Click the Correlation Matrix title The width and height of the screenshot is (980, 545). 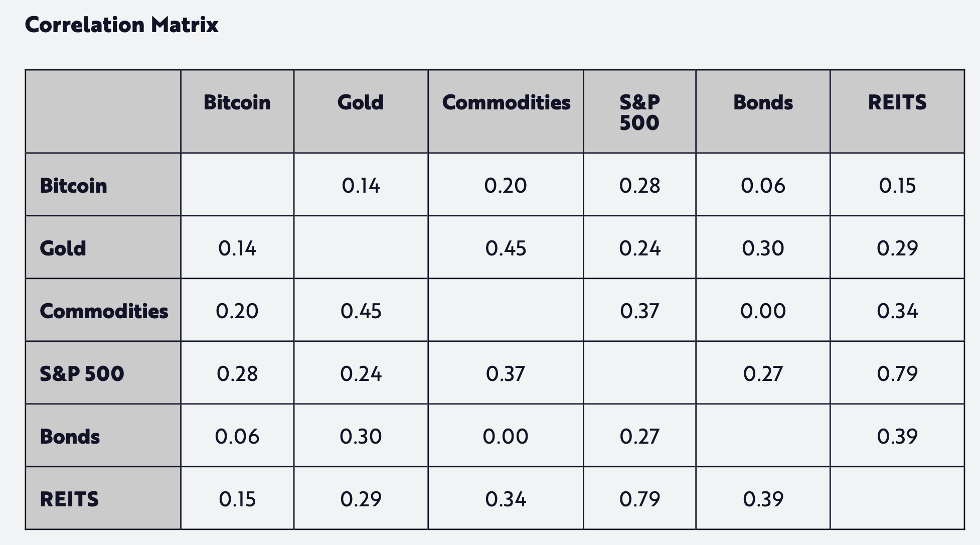point(121,25)
